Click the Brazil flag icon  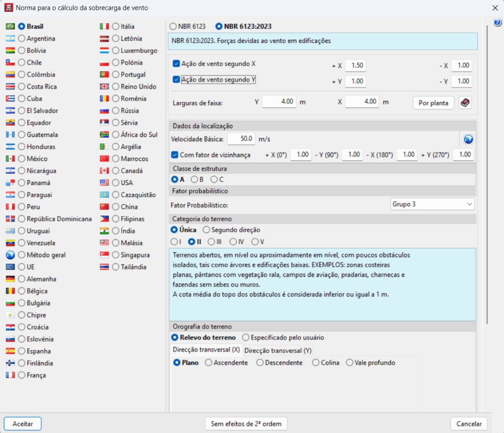pyautogui.click(x=10, y=27)
